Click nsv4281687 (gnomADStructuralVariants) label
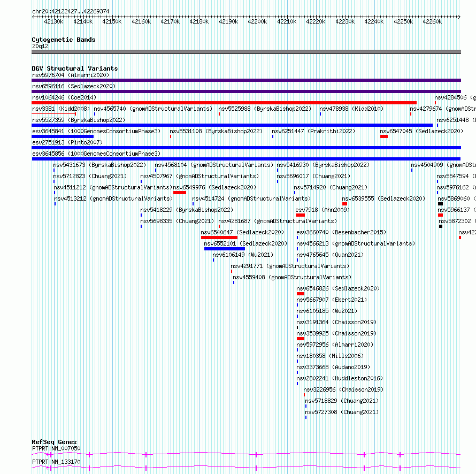Image resolution: width=476 pixels, height=474 pixels. click(x=278, y=221)
